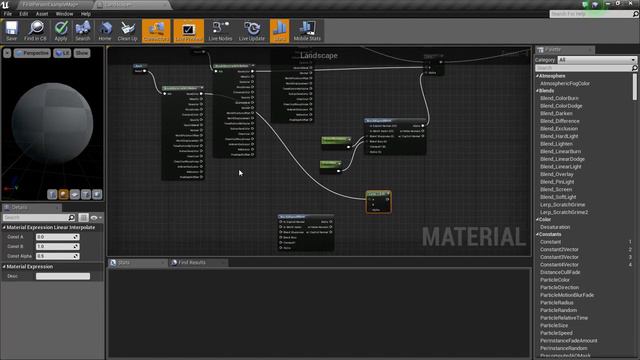640x360 pixels.
Task: Collapse the Color category in Palette
Action: [x=537, y=219]
